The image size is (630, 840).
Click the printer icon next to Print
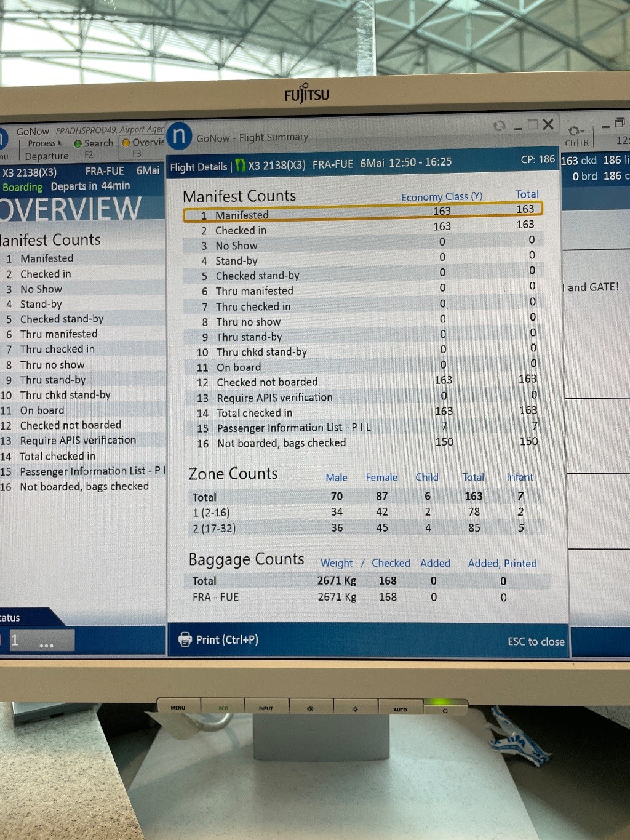185,639
